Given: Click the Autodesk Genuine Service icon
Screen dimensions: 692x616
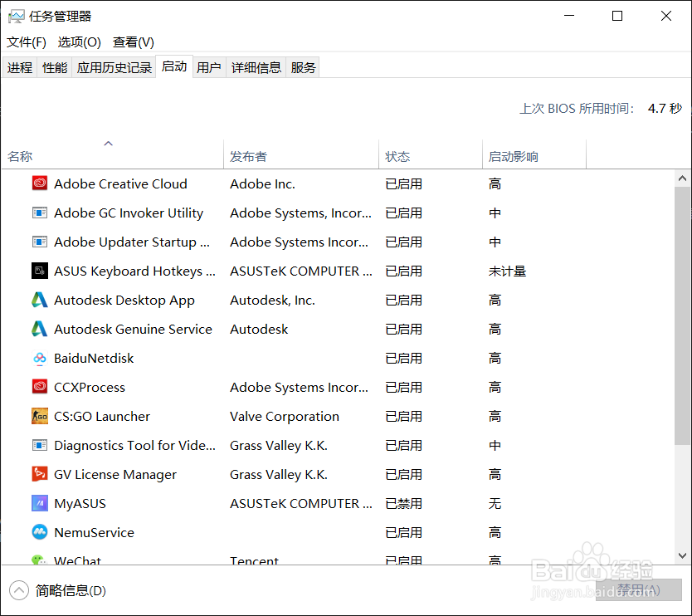Looking at the screenshot, I should tap(40, 329).
